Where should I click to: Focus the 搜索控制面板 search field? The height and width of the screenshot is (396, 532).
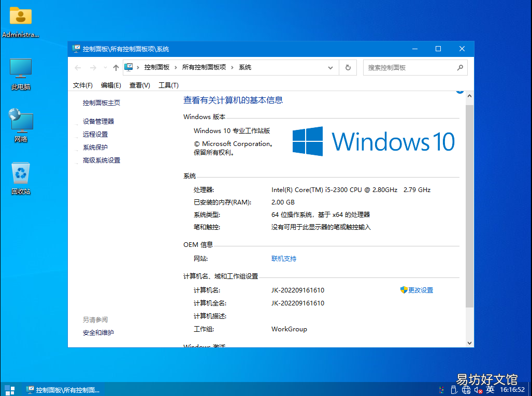pos(415,67)
